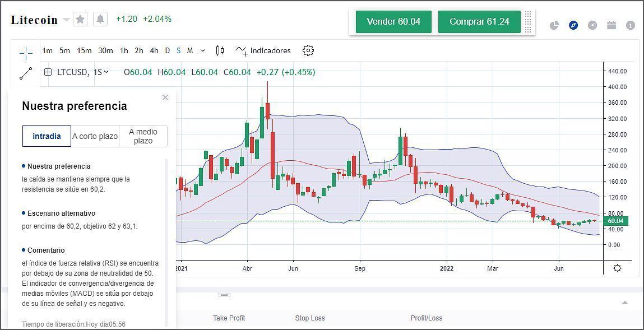Expand more timeframes chevron after M
This screenshot has height=330, width=644.
tap(203, 50)
